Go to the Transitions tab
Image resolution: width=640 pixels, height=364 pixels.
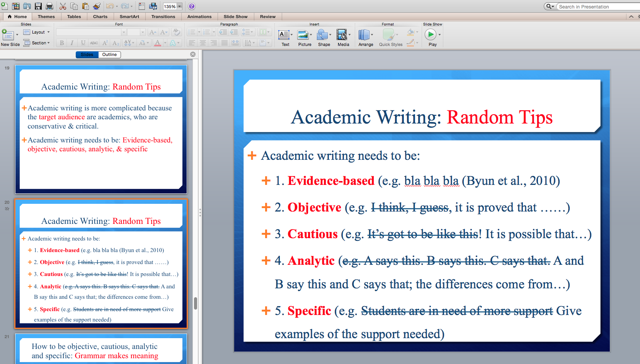163,17
